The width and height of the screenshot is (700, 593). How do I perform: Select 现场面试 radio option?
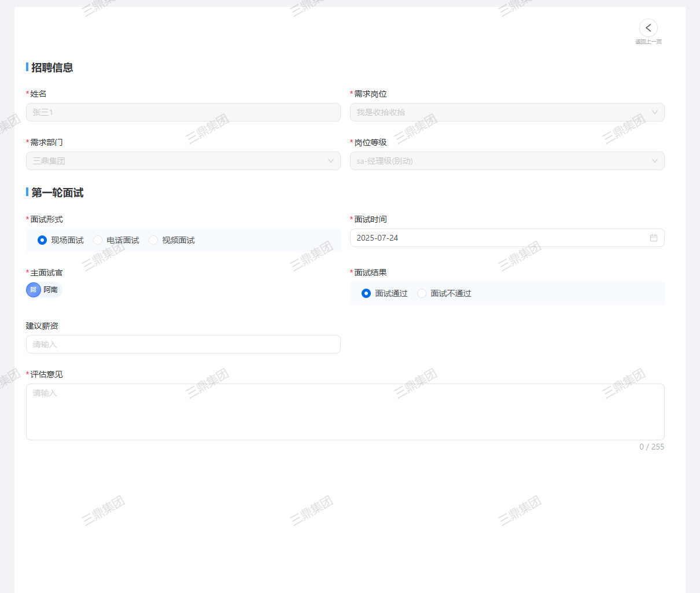click(42, 240)
